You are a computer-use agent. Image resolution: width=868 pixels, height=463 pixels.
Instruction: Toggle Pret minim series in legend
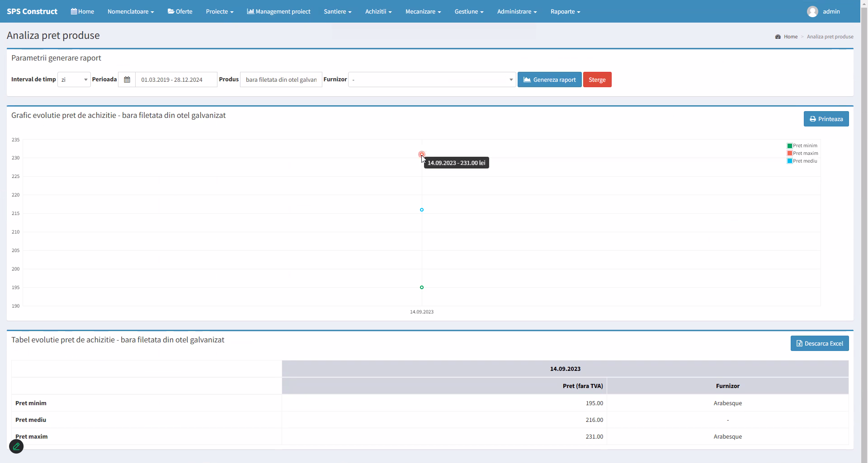tap(802, 145)
